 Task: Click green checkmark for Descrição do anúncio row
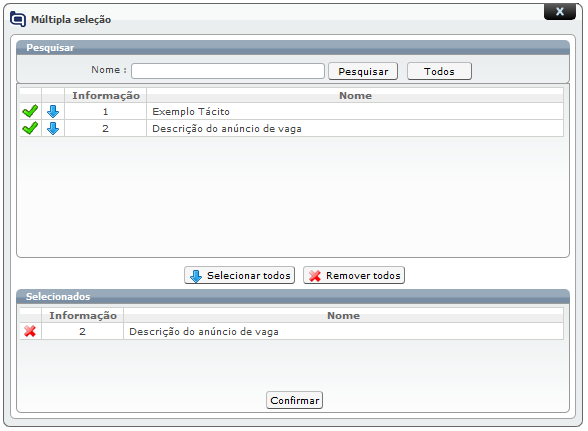(30, 128)
